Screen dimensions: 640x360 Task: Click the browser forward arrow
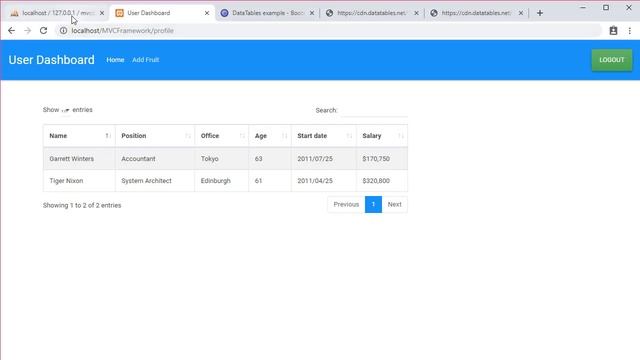click(27, 31)
